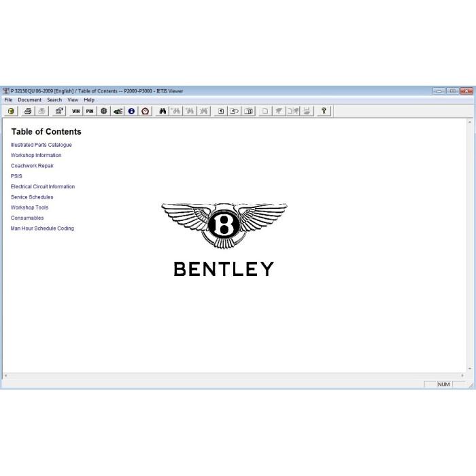Image resolution: width=476 pixels, height=476 pixels.
Task: Click the page-with-curved-arrow toolbar icon
Action: [x=235, y=111]
